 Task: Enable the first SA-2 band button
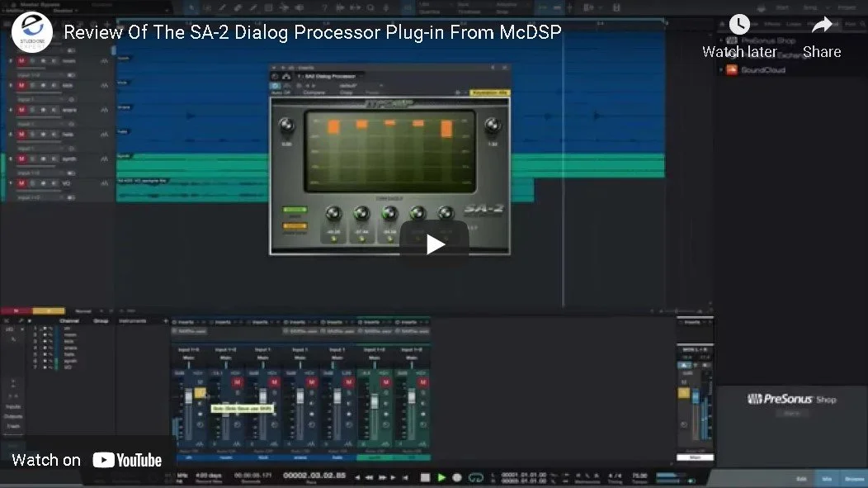coord(334,239)
